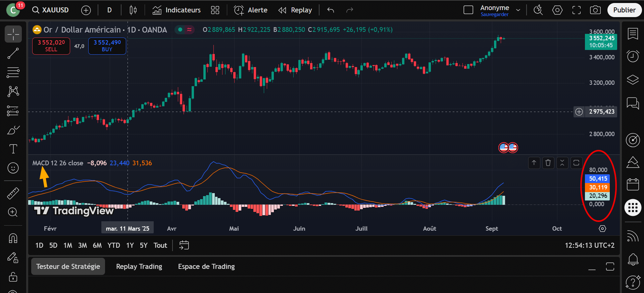Viewport: 644px width, 293px height.
Task: Select the 3M time range
Action: (82, 245)
